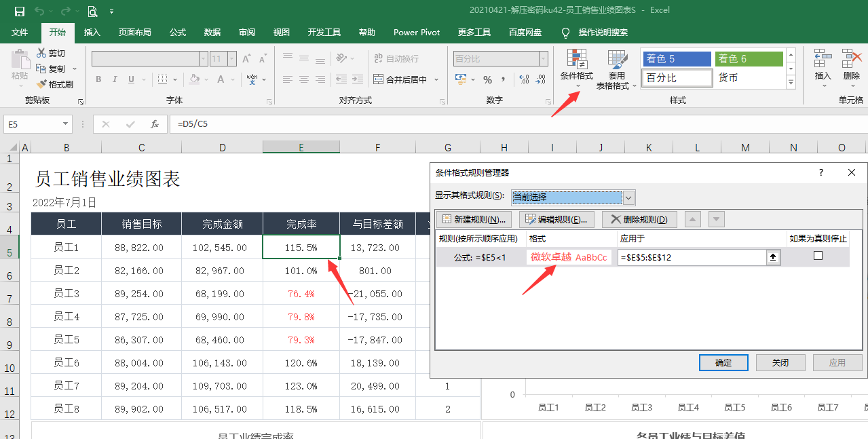This screenshot has width=868, height=439.
Task: Click the Center horizontally icon
Action: pos(303,79)
